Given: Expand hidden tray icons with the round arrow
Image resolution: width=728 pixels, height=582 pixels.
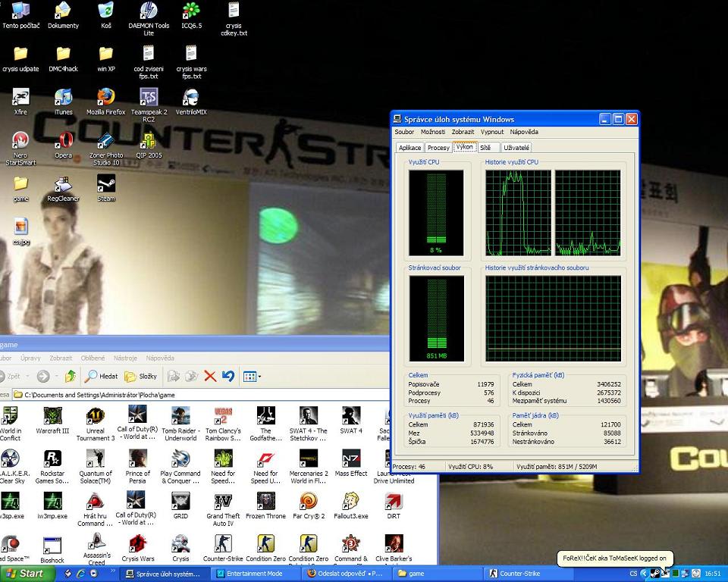Looking at the screenshot, I should 644,573.
